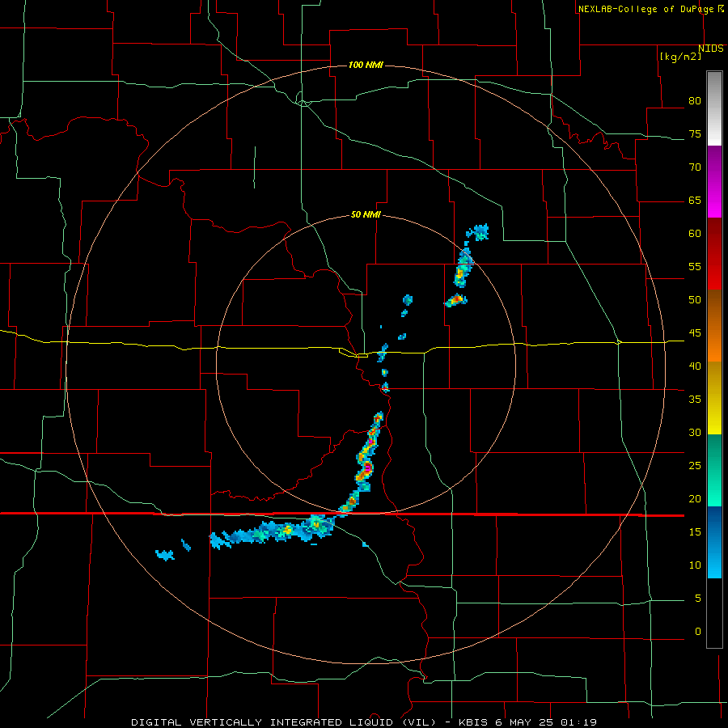The image size is (728, 728).
Task: Click the 0 value on the color scale
Action: [698, 632]
